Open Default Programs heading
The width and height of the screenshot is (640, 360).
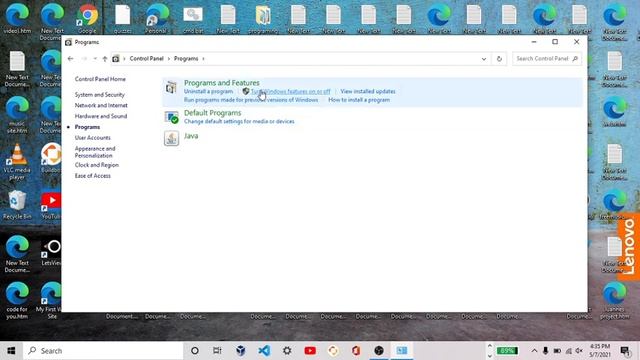click(213, 113)
